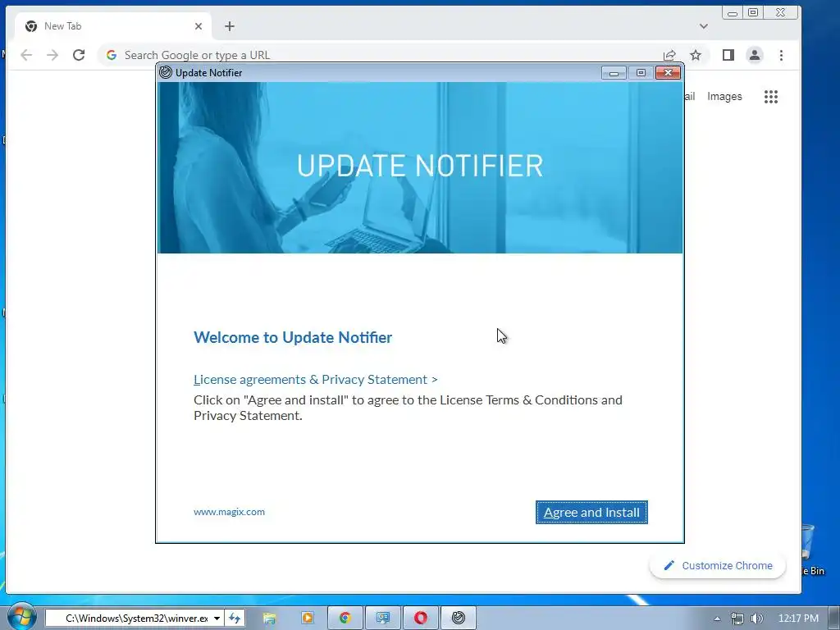Viewport: 840px width, 630px height.
Task: Open a new Chrome tab
Action: (x=230, y=26)
